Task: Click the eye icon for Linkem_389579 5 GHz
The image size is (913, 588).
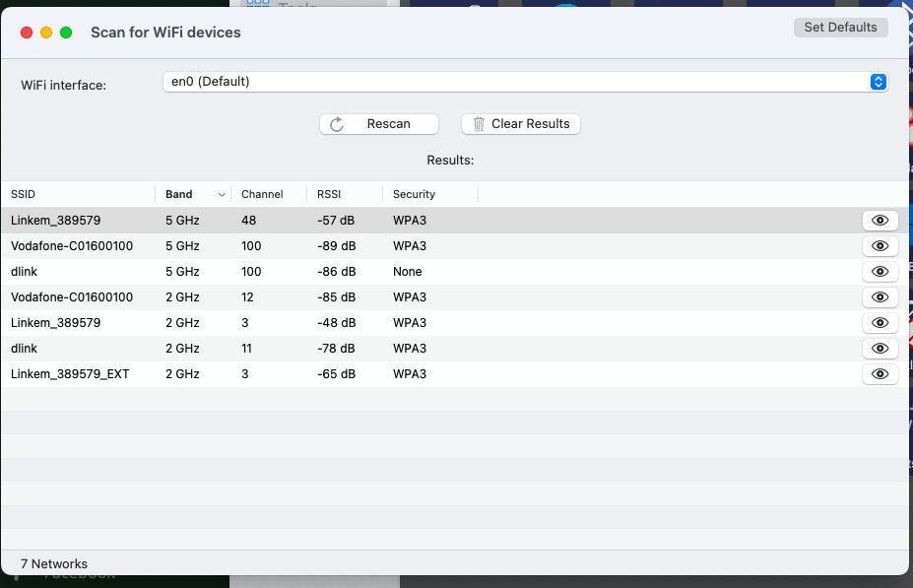Action: [880, 221]
